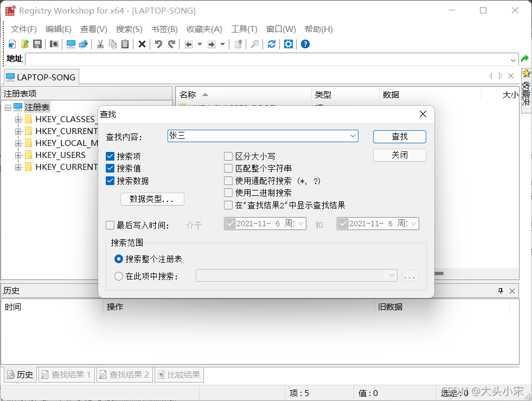Close the 查找 dialog with X
532x401 pixels.
pyautogui.click(x=423, y=114)
